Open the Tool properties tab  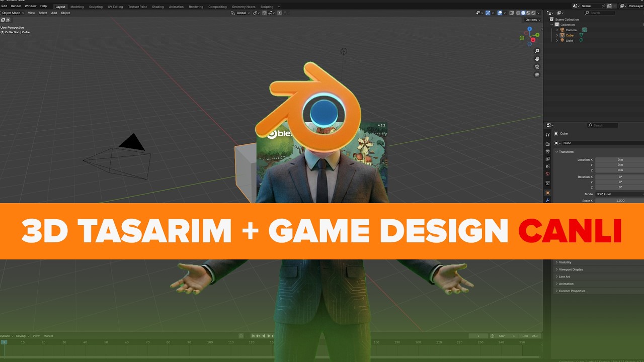click(547, 135)
